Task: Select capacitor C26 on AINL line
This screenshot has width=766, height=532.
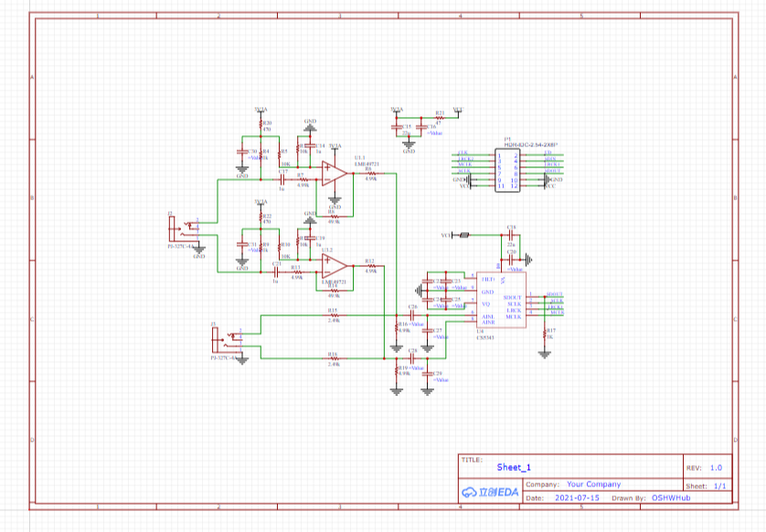Action: pyautogui.click(x=412, y=315)
